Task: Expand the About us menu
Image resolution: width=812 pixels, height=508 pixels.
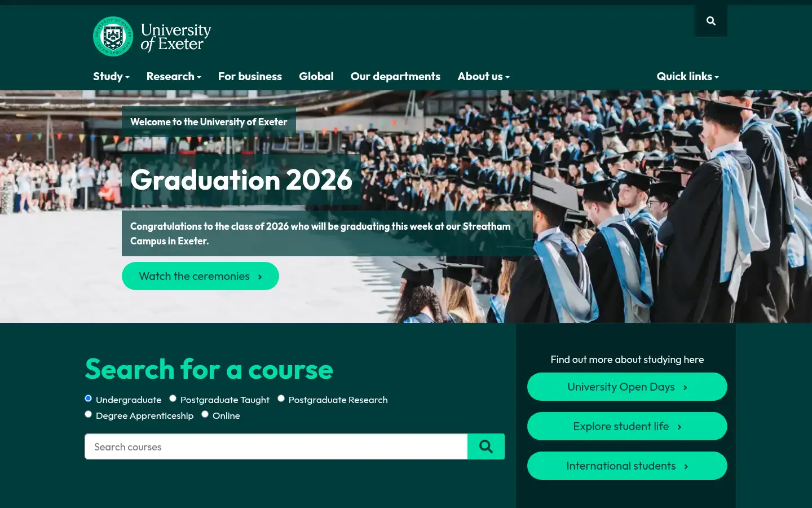Action: pos(483,76)
